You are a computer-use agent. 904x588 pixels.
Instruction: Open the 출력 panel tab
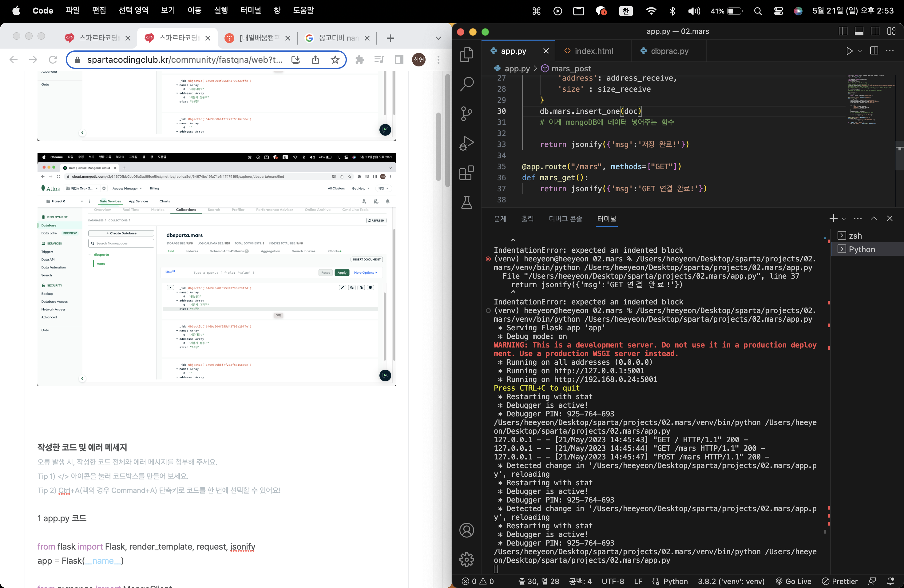527,218
